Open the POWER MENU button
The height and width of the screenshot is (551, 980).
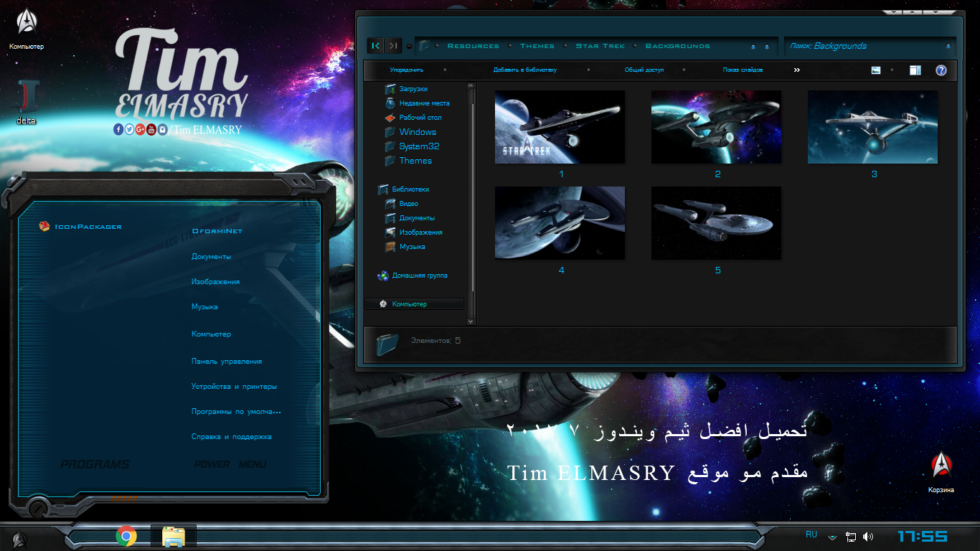[230, 464]
